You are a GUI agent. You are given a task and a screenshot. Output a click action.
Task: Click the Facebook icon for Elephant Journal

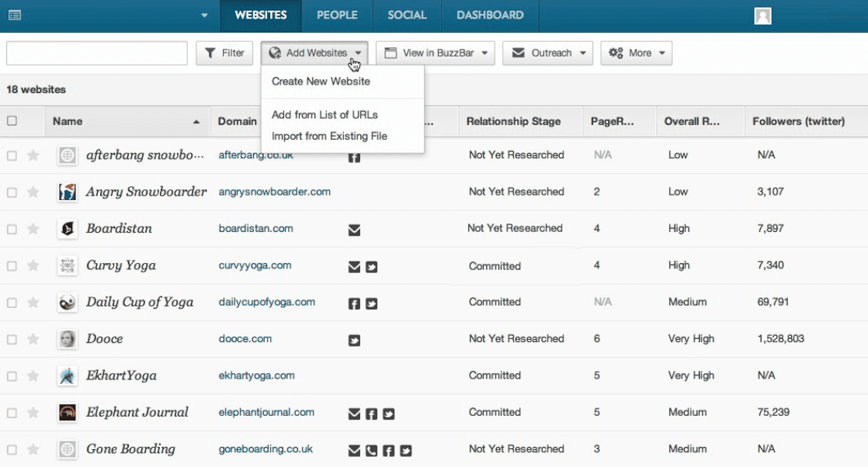coord(371,413)
